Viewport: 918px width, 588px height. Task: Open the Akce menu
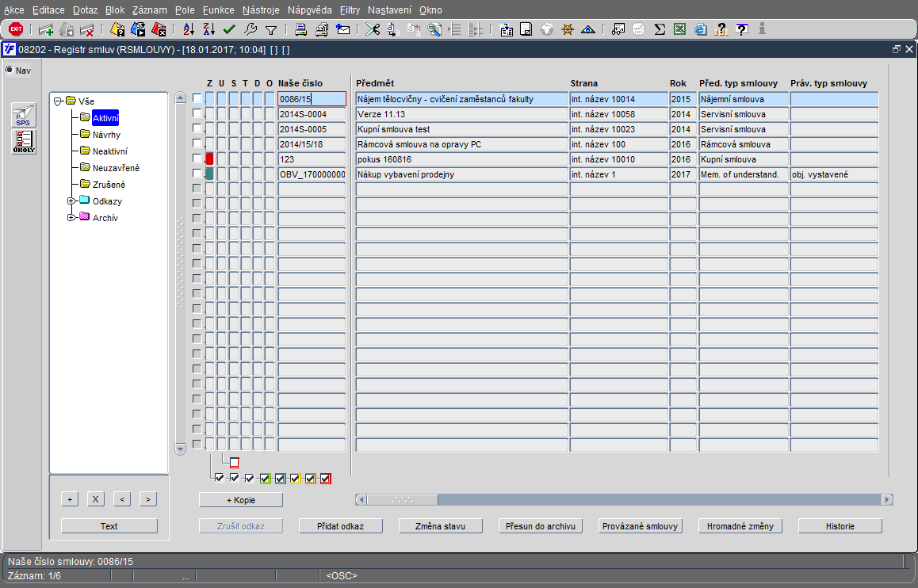point(14,10)
